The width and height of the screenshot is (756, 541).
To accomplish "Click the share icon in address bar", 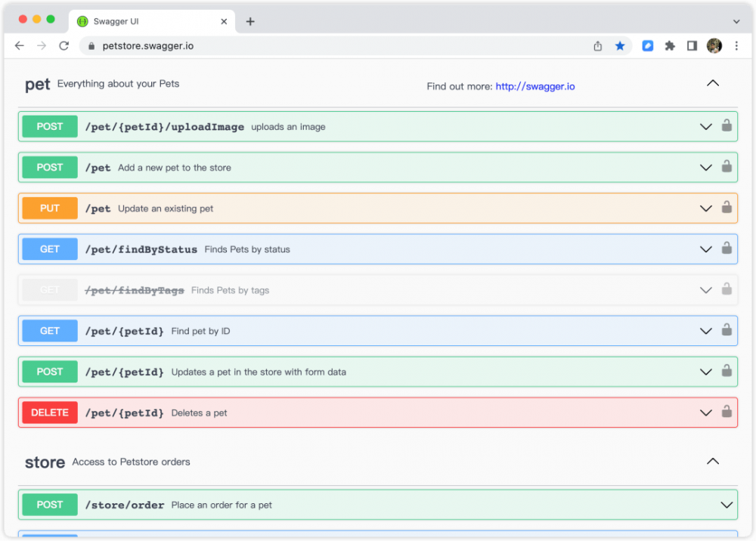I will coord(598,46).
